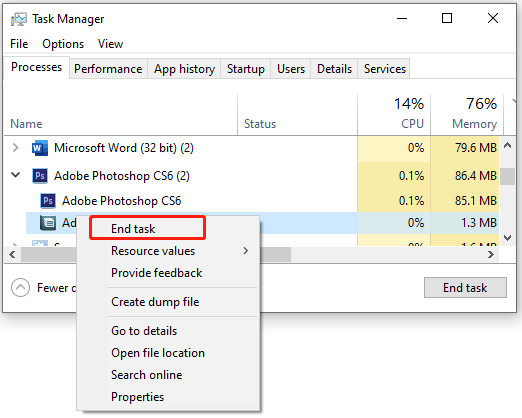The height and width of the screenshot is (418, 522).
Task: Expand the Microsoft Word process group
Action: coord(15,147)
